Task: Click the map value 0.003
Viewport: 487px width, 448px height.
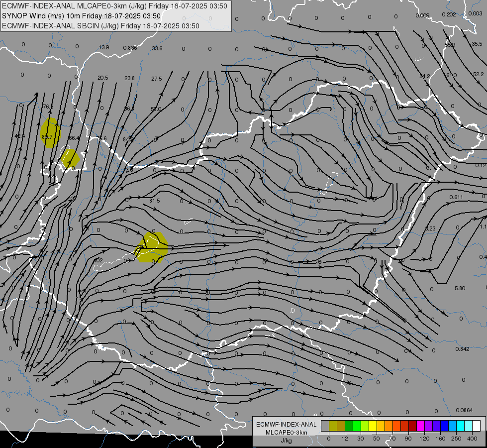Action: [476, 13]
